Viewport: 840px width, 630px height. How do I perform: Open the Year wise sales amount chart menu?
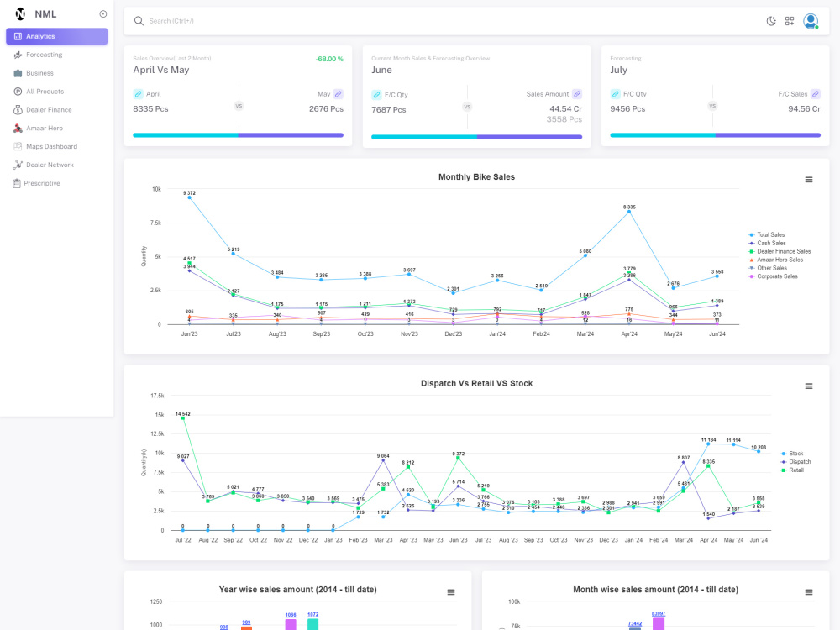click(x=451, y=591)
